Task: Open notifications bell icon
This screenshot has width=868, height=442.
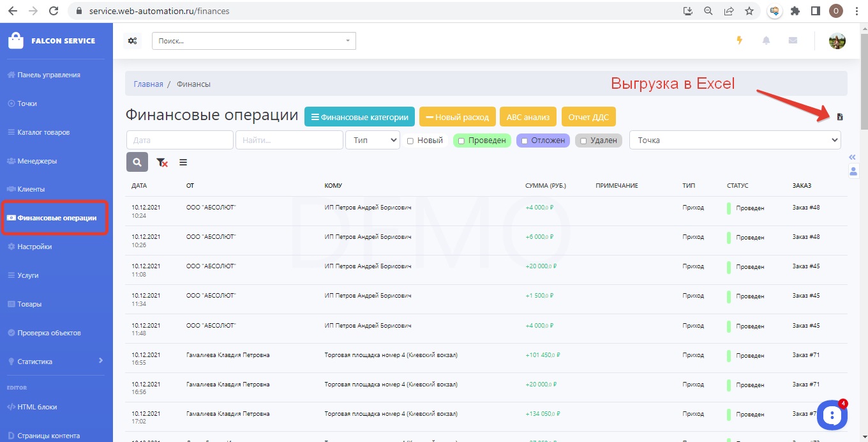Action: (x=767, y=40)
